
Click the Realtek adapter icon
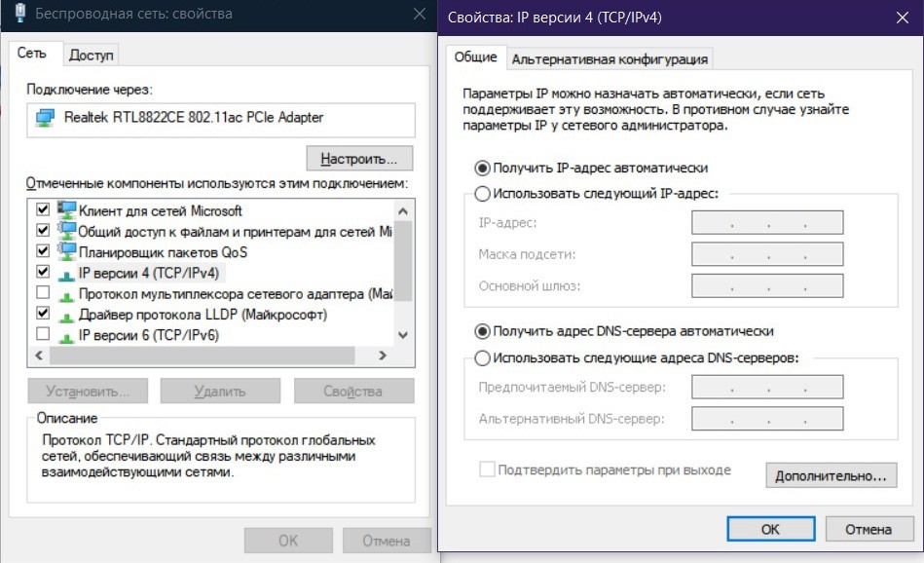[46, 118]
